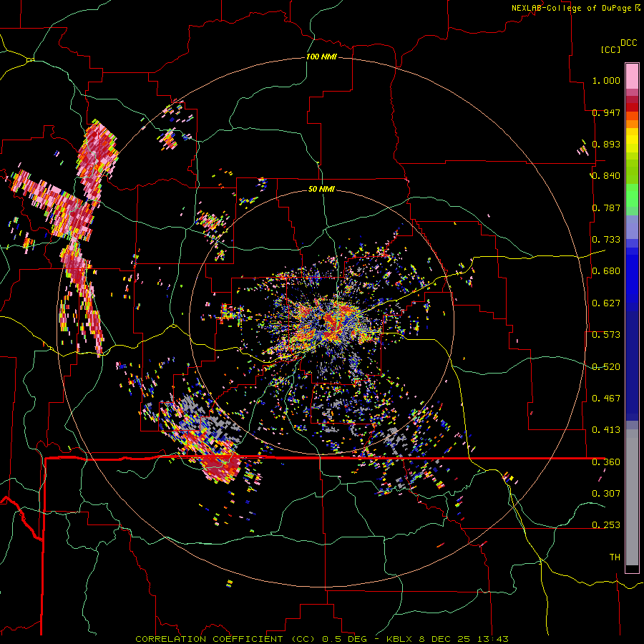Click the [CC] unit label above the color bar
This screenshot has width=644, height=644.
point(611,49)
